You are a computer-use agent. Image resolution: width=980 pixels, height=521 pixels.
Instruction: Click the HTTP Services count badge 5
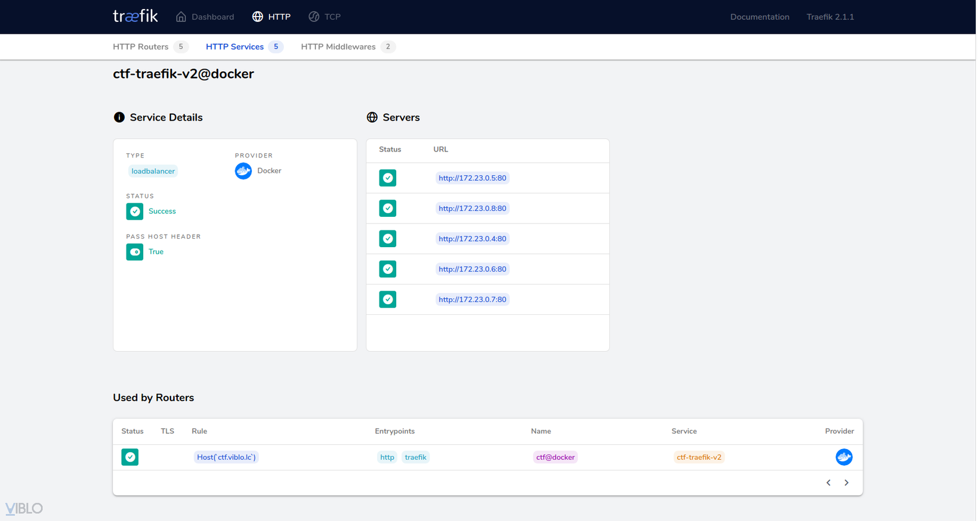[276, 47]
